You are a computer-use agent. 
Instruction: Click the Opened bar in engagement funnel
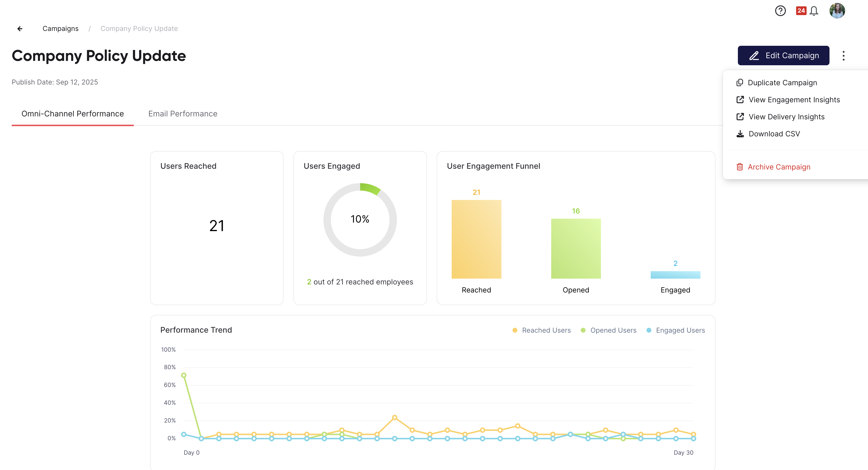tap(576, 248)
